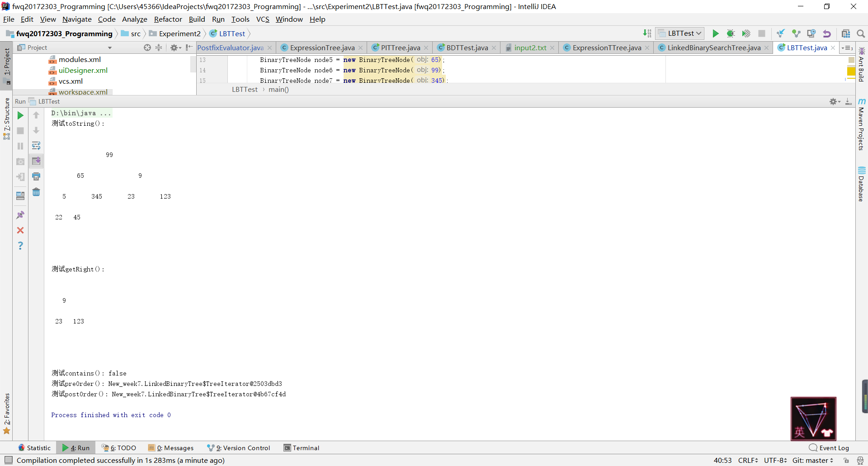Viewport: 868px width, 466px height.
Task: Open the CRLF line separator selector
Action: point(748,460)
